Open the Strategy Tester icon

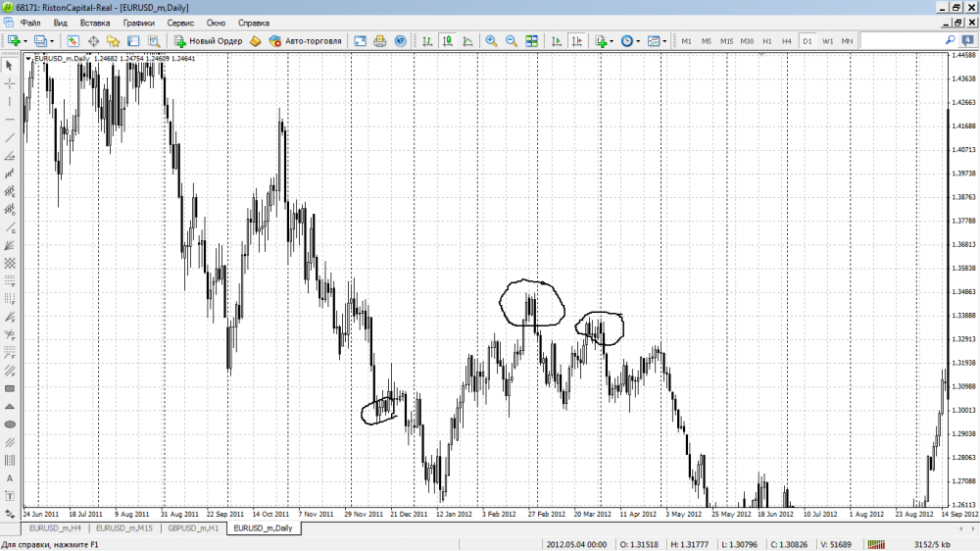coord(154,41)
